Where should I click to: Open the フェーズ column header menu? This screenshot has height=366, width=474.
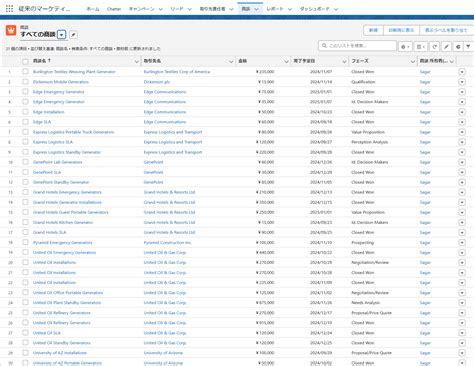[413, 61]
